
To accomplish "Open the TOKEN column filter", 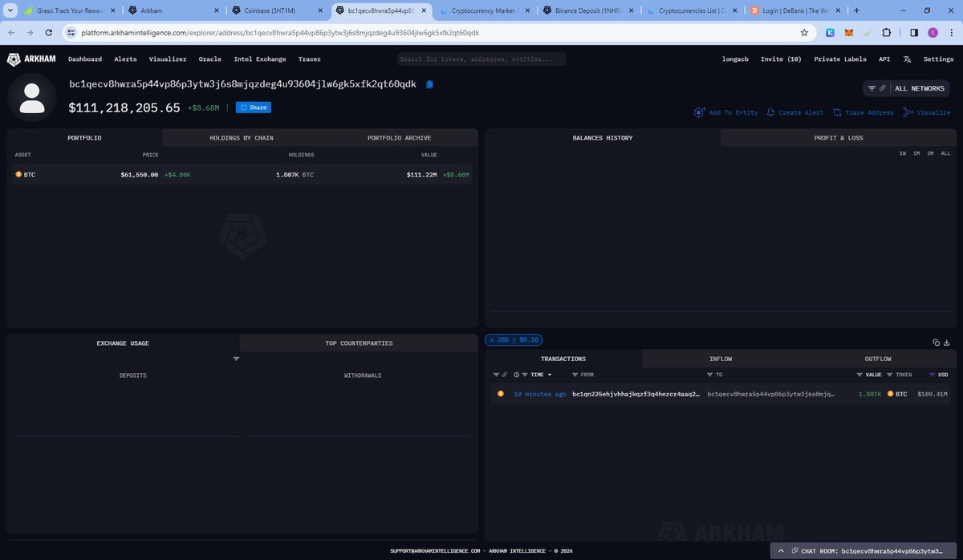I will pos(890,375).
